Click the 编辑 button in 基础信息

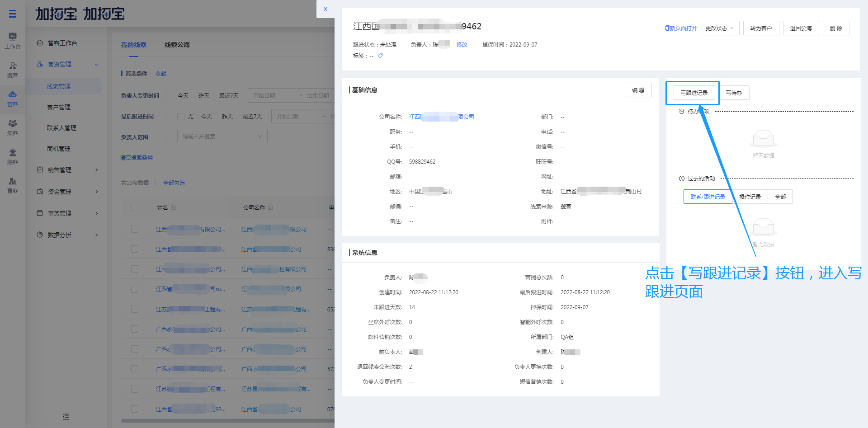pyautogui.click(x=638, y=90)
